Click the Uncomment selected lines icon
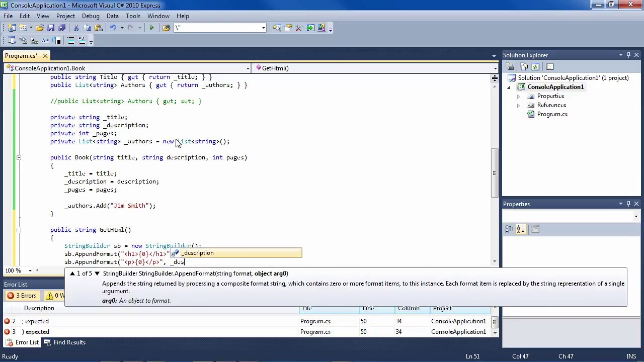This screenshot has height=362, width=644. [82, 40]
